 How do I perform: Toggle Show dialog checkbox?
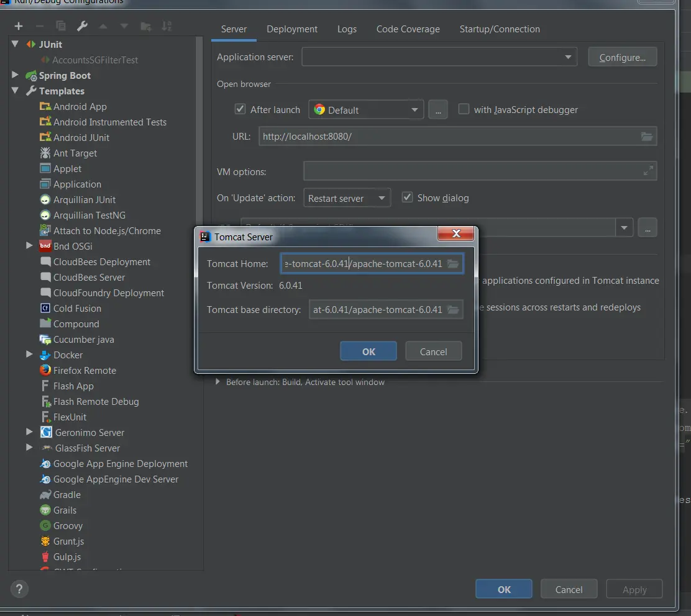tap(407, 197)
